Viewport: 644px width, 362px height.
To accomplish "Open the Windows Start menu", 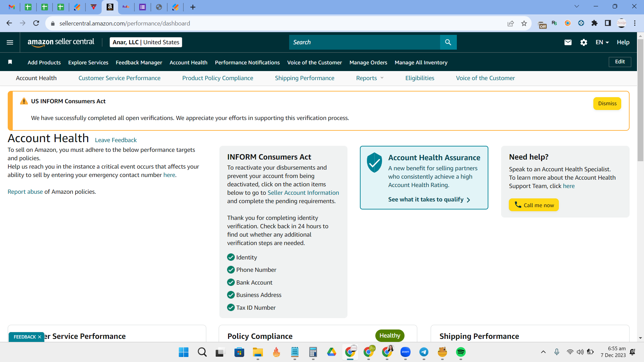I will [x=183, y=352].
